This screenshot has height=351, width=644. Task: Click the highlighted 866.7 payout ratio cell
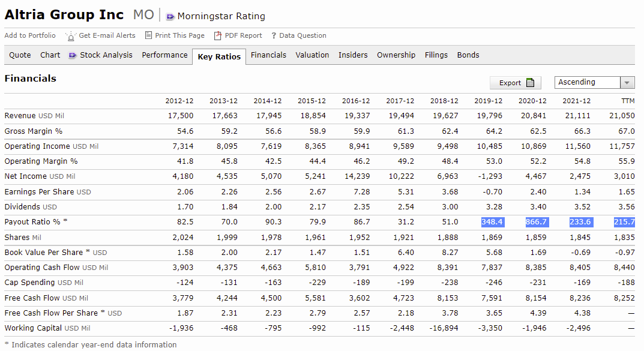pyautogui.click(x=536, y=222)
